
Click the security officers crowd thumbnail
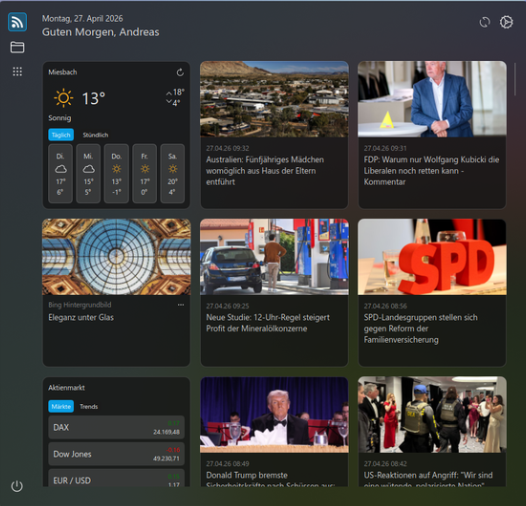pos(432,415)
